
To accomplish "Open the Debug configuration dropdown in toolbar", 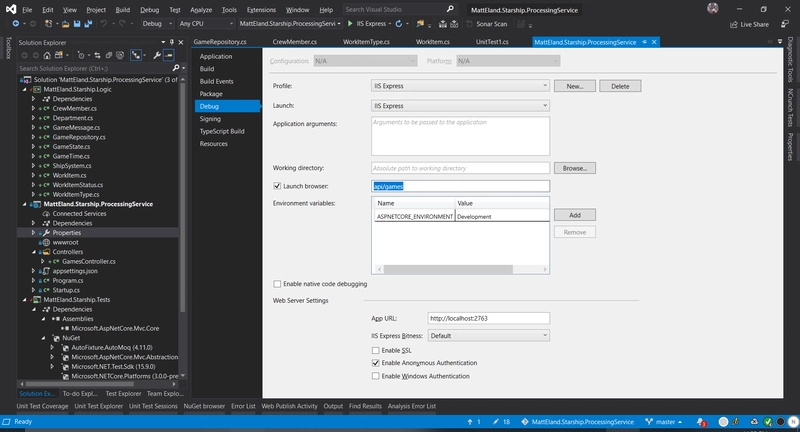I will [157, 23].
